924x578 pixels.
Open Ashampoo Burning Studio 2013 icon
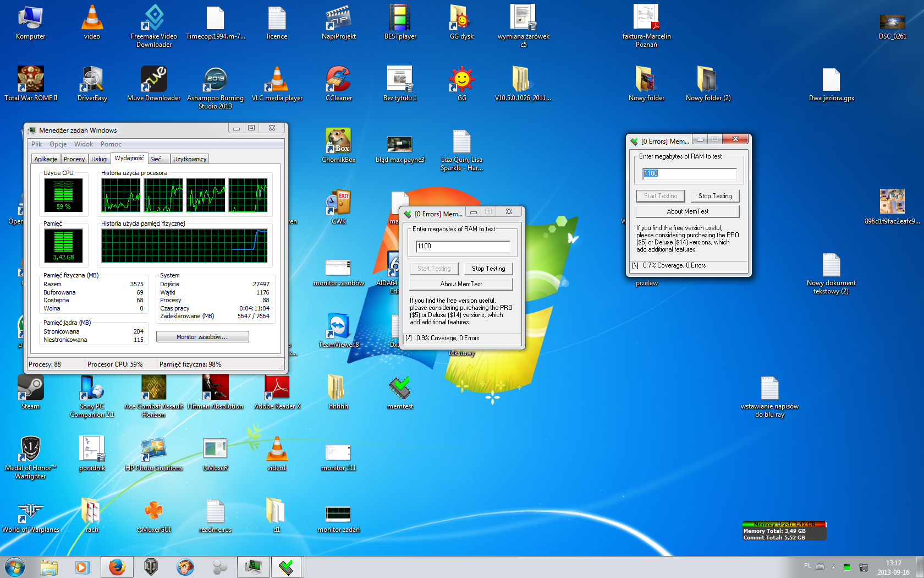point(216,88)
